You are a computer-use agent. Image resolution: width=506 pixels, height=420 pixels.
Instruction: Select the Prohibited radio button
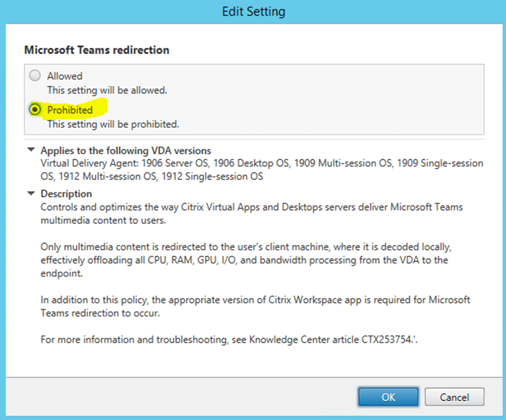35,109
